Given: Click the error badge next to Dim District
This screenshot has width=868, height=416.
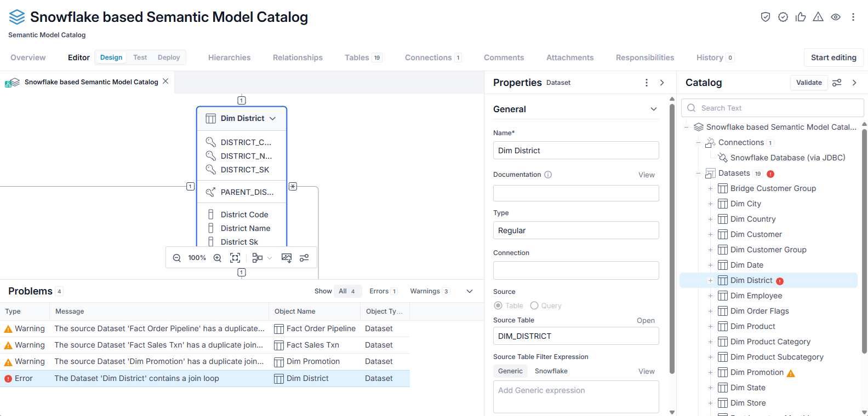Looking at the screenshot, I should click(x=780, y=281).
